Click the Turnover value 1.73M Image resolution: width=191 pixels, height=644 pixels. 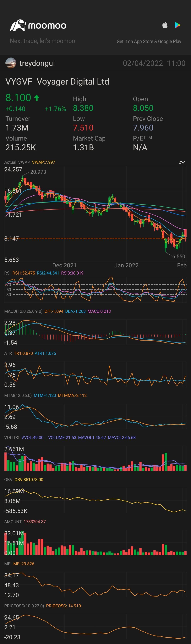[x=17, y=128]
